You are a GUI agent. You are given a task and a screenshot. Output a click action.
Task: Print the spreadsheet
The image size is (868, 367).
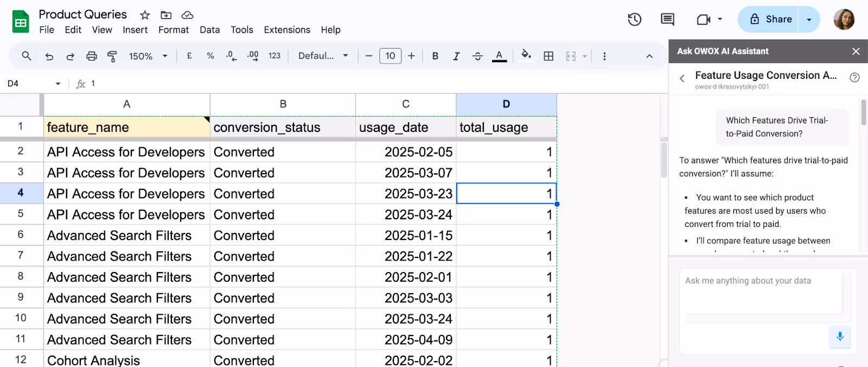pyautogui.click(x=92, y=56)
